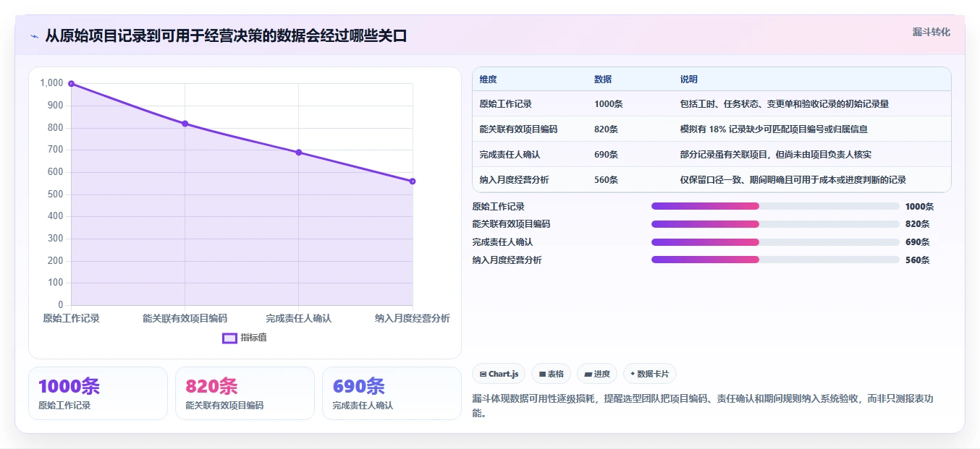The height and width of the screenshot is (449, 980).
Task: Click table cell 原始工作记录
Action: [x=505, y=104]
